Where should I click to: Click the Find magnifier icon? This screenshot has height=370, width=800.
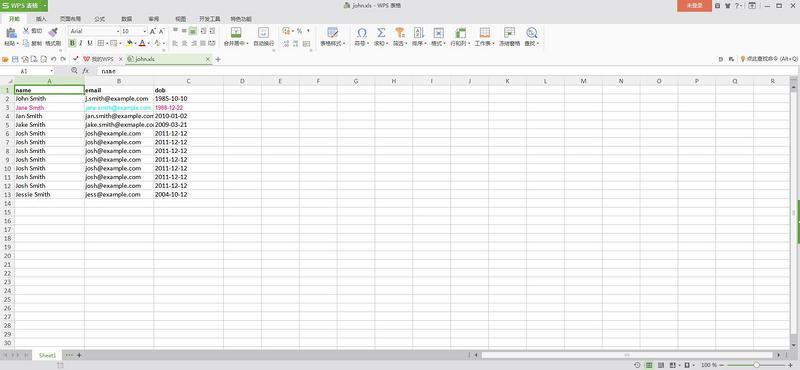click(532, 33)
